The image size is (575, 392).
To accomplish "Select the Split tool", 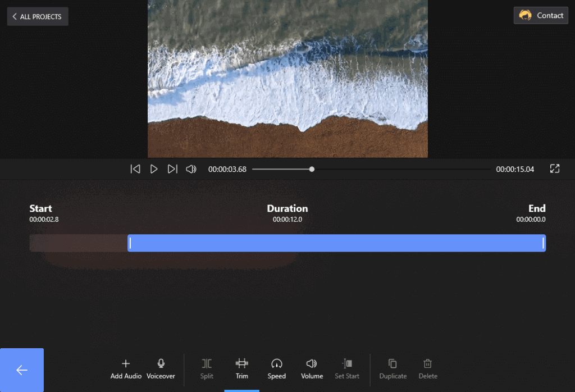I will coord(207,369).
